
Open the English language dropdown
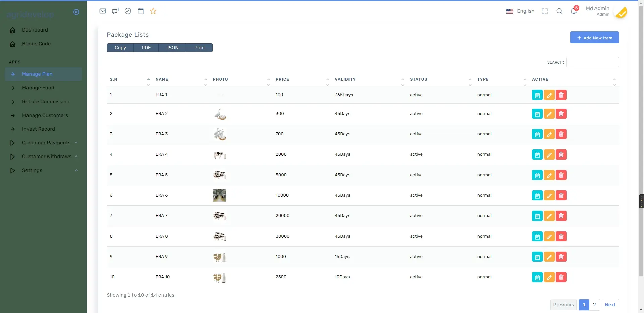(520, 11)
